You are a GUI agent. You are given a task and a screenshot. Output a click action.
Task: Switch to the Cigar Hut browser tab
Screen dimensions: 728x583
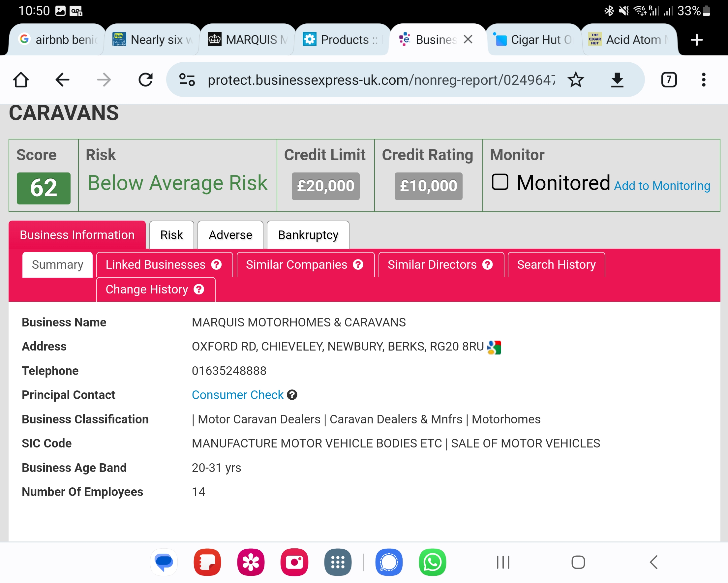pos(533,40)
